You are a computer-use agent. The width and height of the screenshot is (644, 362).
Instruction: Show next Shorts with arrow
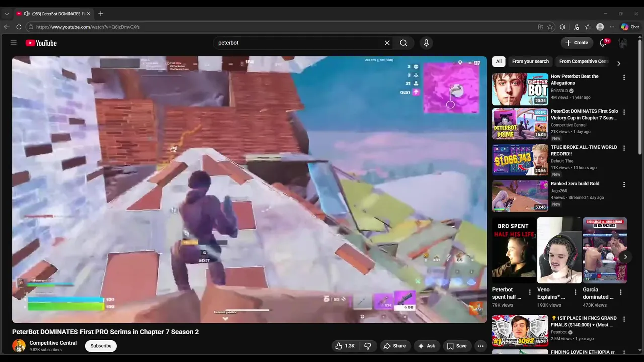click(x=625, y=257)
